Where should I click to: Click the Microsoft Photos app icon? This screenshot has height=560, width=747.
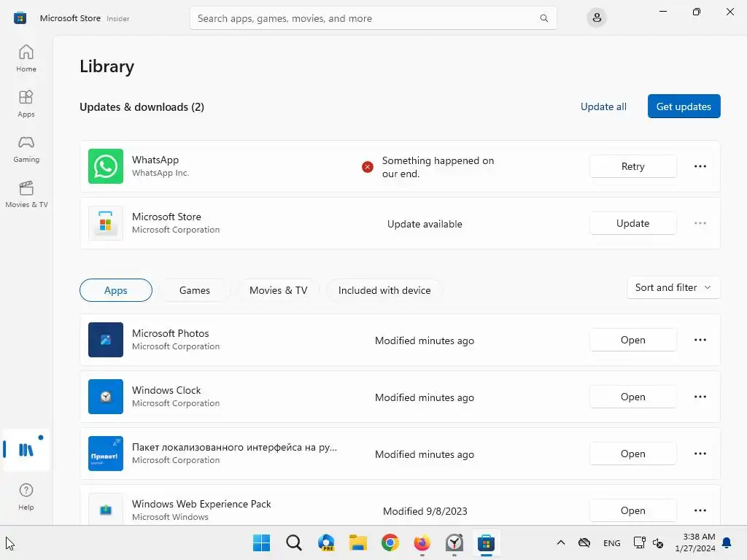click(x=106, y=340)
